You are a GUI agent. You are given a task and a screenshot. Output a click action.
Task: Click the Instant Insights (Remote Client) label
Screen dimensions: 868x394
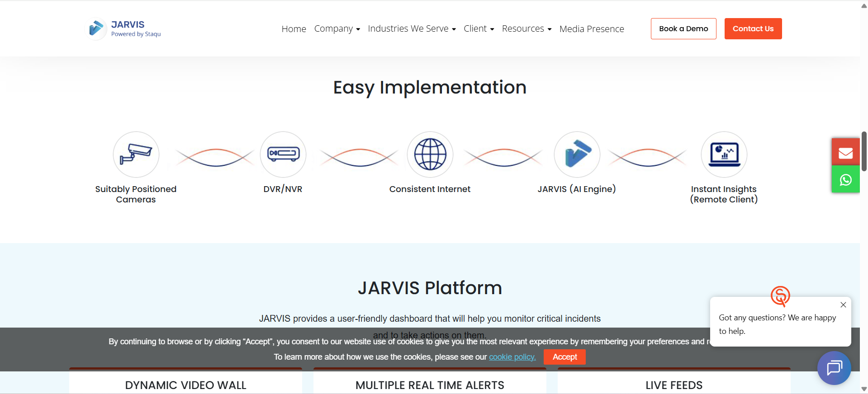[x=724, y=194]
